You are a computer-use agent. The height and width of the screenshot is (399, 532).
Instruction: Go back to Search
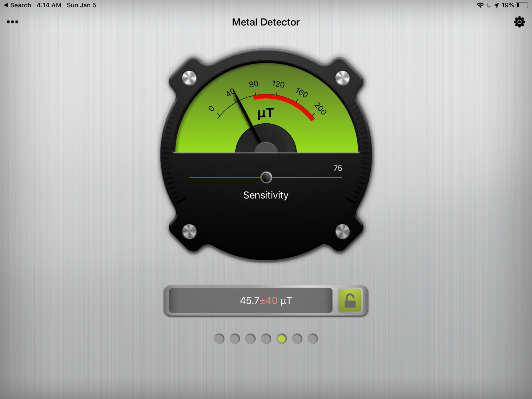(x=17, y=5)
